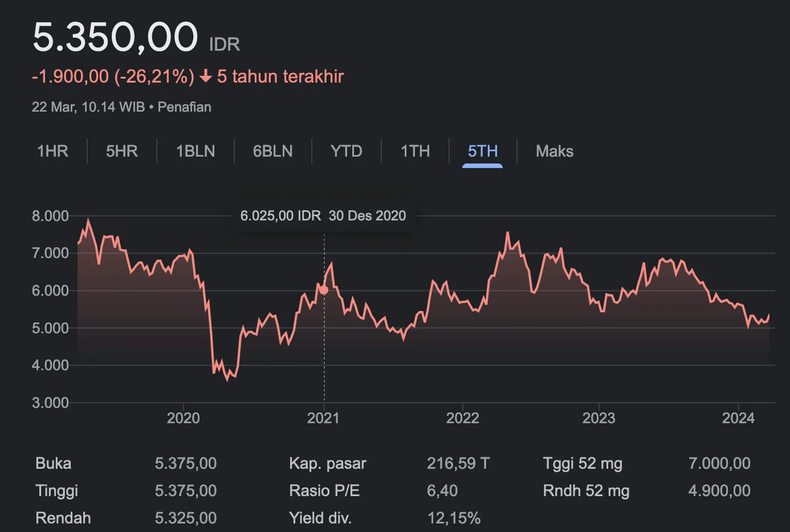Click the 2024 x-axis label
The height and width of the screenshot is (532, 790).
[x=738, y=418]
